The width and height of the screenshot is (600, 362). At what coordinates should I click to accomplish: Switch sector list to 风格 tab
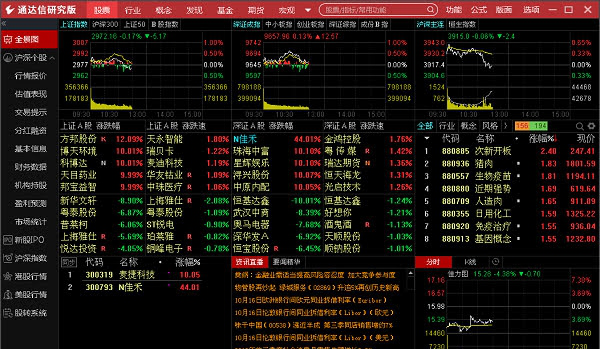(x=490, y=126)
